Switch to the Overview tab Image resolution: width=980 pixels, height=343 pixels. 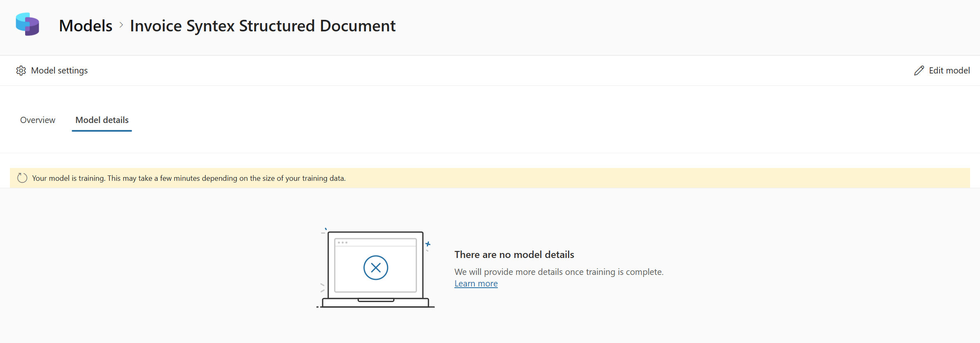tap(38, 120)
